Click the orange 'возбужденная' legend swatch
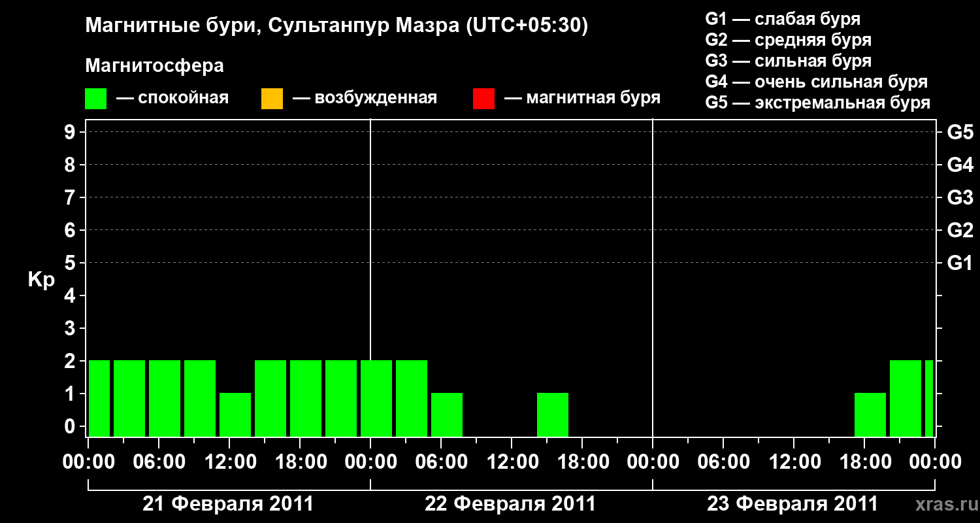 (272, 99)
